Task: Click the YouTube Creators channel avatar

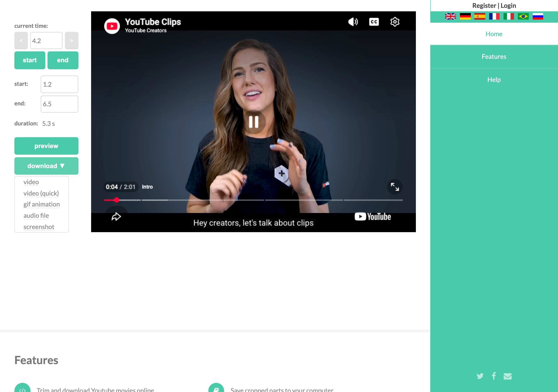Action: point(112,26)
